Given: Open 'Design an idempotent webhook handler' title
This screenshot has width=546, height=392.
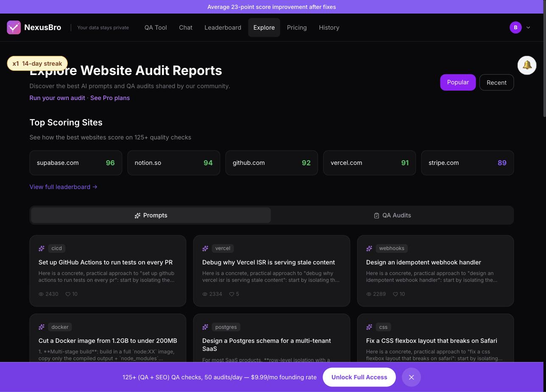Looking at the screenshot, I should point(423,262).
